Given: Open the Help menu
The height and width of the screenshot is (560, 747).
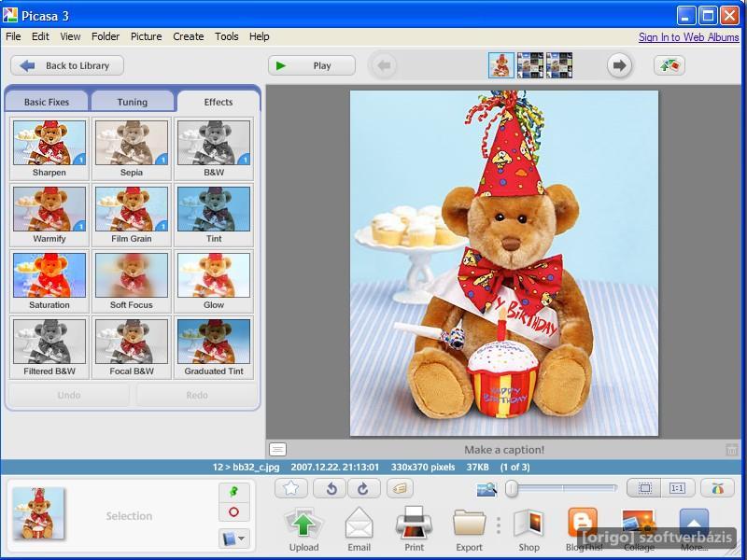Looking at the screenshot, I should pyautogui.click(x=260, y=36).
